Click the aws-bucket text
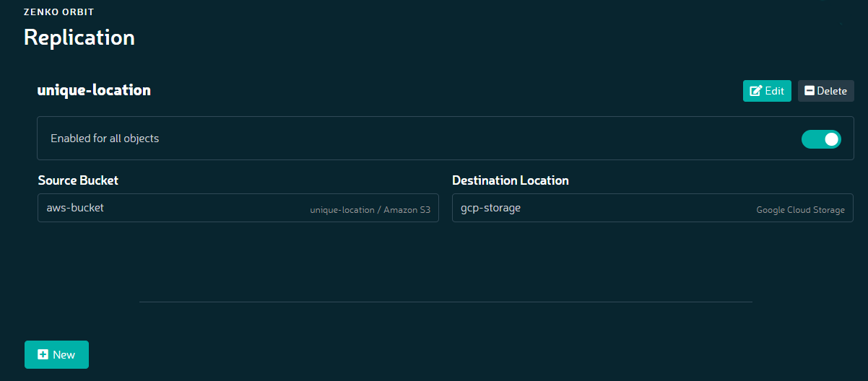 coord(75,208)
